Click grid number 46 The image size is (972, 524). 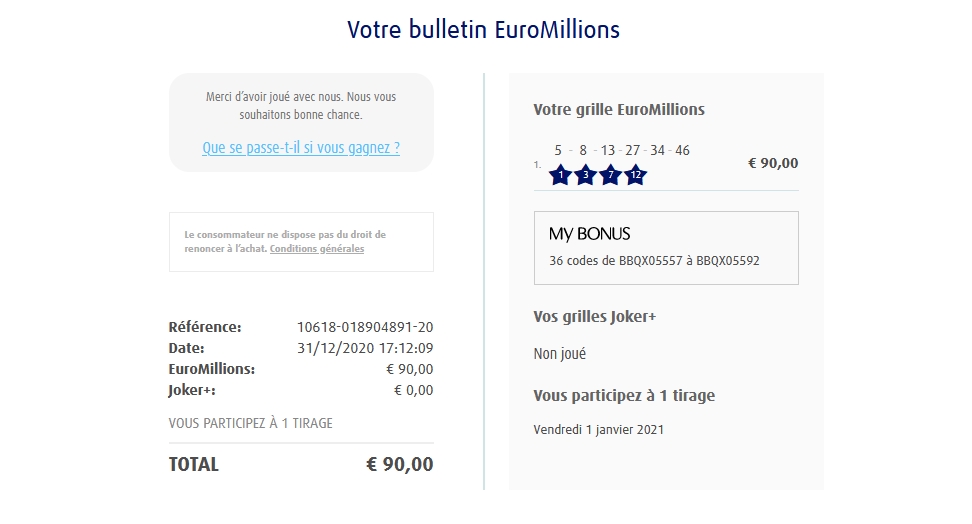[682, 151]
